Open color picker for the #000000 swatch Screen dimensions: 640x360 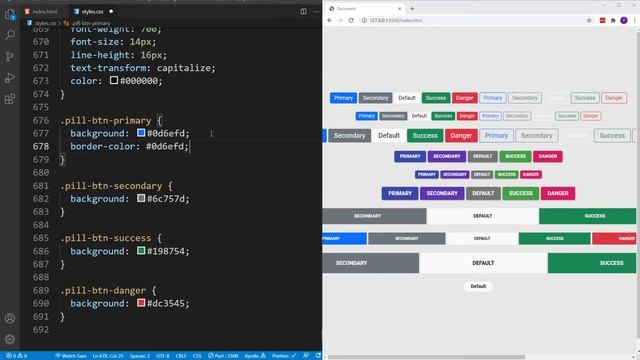coord(114,80)
